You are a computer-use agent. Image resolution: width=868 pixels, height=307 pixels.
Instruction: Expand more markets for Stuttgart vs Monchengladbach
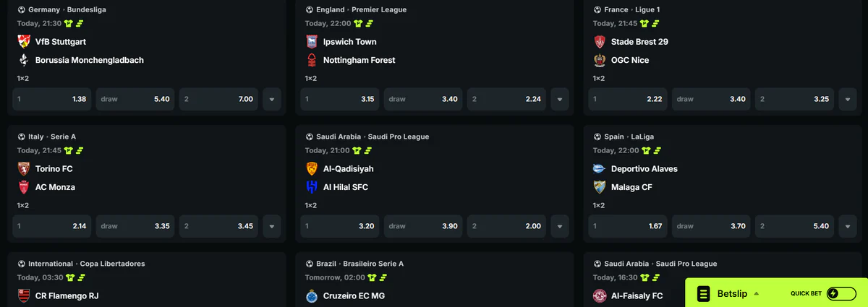tap(272, 99)
